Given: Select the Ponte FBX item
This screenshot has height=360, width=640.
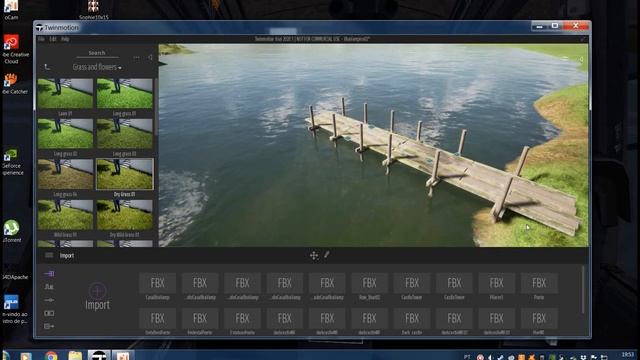Looking at the screenshot, I should click(539, 287).
